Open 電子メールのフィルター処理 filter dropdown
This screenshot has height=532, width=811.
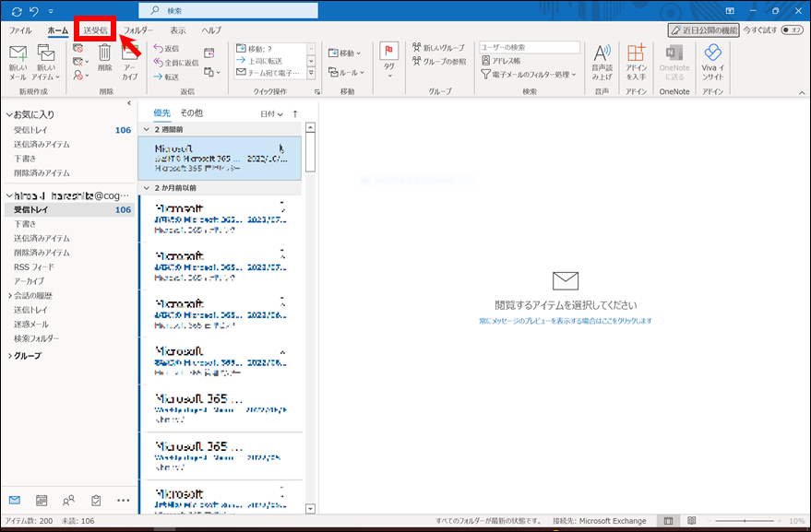(528, 75)
